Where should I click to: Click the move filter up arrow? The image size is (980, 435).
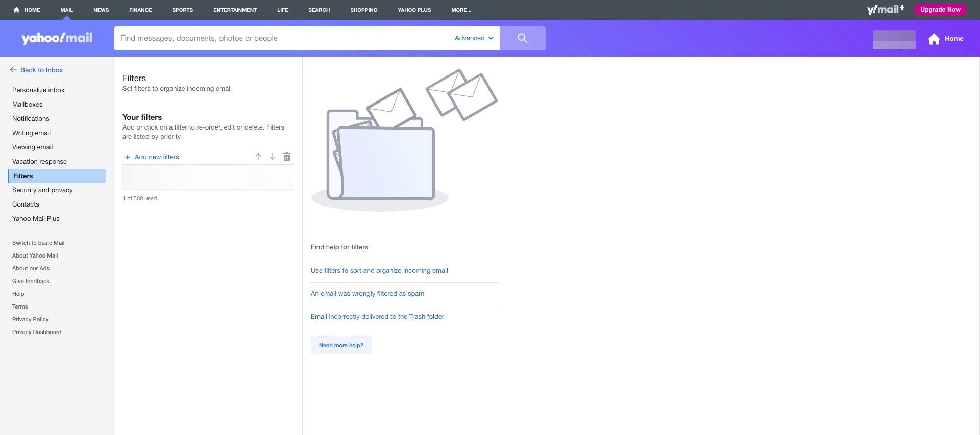pos(258,157)
